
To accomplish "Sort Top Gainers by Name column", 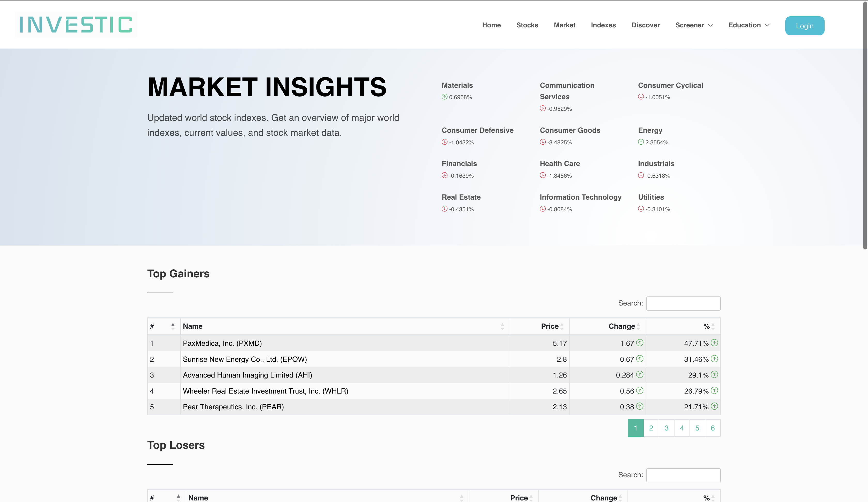I will point(345,326).
